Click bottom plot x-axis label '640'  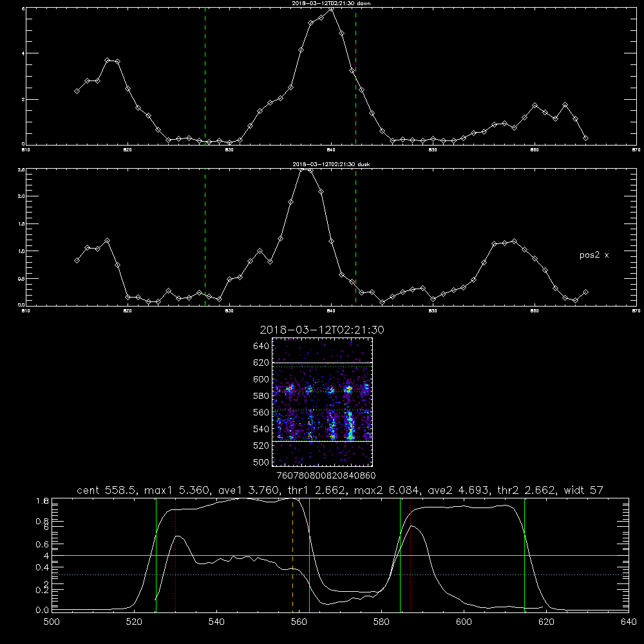point(629,622)
